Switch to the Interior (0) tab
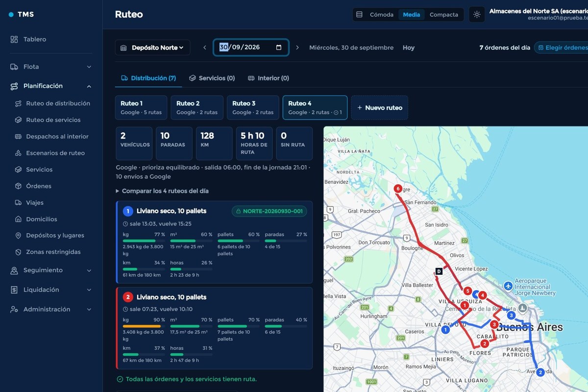Viewport: 588px width, 392px height. [x=268, y=78]
